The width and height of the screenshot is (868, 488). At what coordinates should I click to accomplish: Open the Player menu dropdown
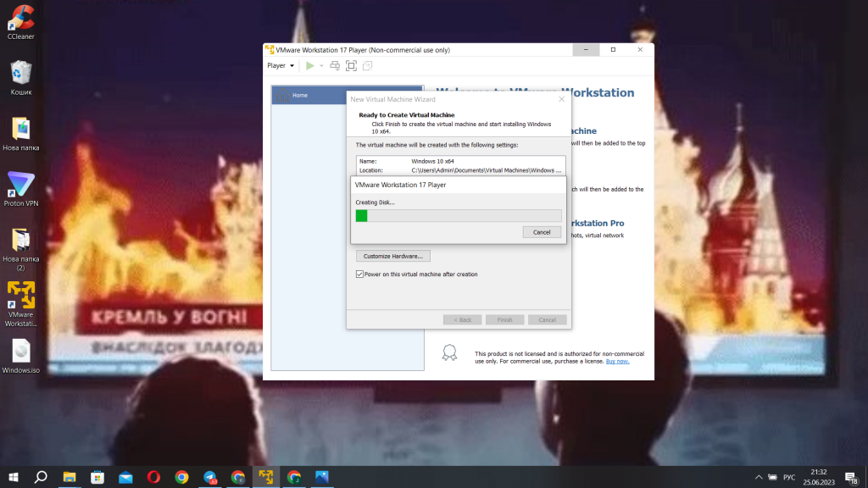pyautogui.click(x=280, y=65)
